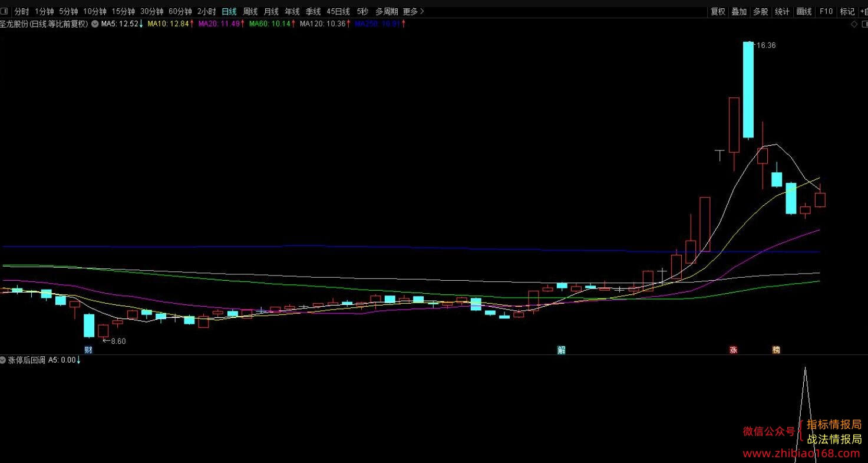Select the 30分钟 period tab
Viewport: 868px width, 463px height.
[151, 11]
